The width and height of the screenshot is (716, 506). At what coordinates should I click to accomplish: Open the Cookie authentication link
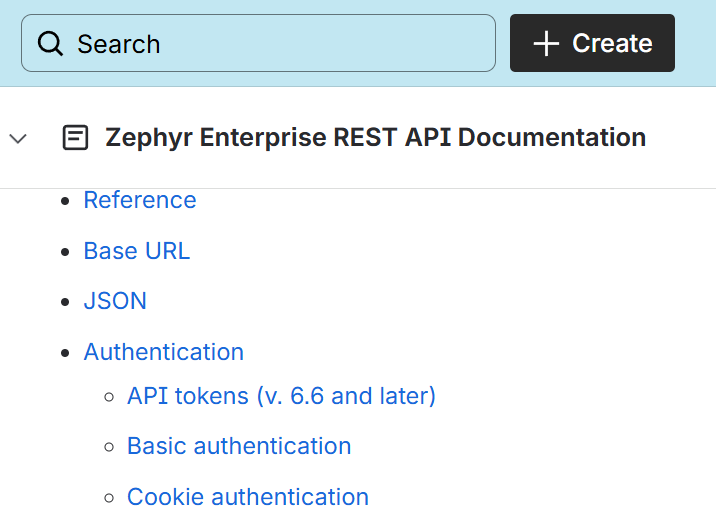click(247, 496)
